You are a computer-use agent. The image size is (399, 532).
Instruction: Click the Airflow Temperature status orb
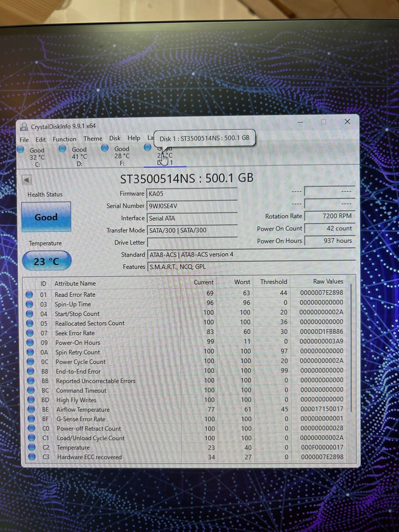click(31, 409)
